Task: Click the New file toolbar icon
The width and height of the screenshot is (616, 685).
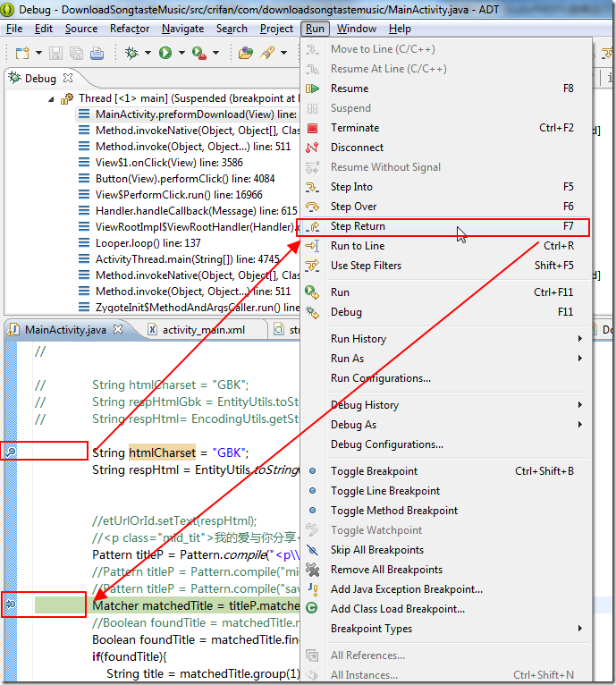Action: pos(22,53)
